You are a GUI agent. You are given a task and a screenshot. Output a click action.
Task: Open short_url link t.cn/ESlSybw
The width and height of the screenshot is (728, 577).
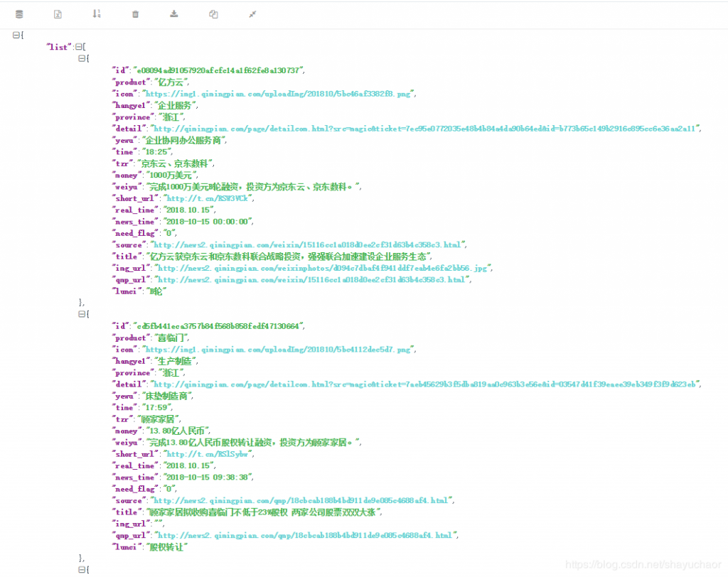click(x=208, y=454)
